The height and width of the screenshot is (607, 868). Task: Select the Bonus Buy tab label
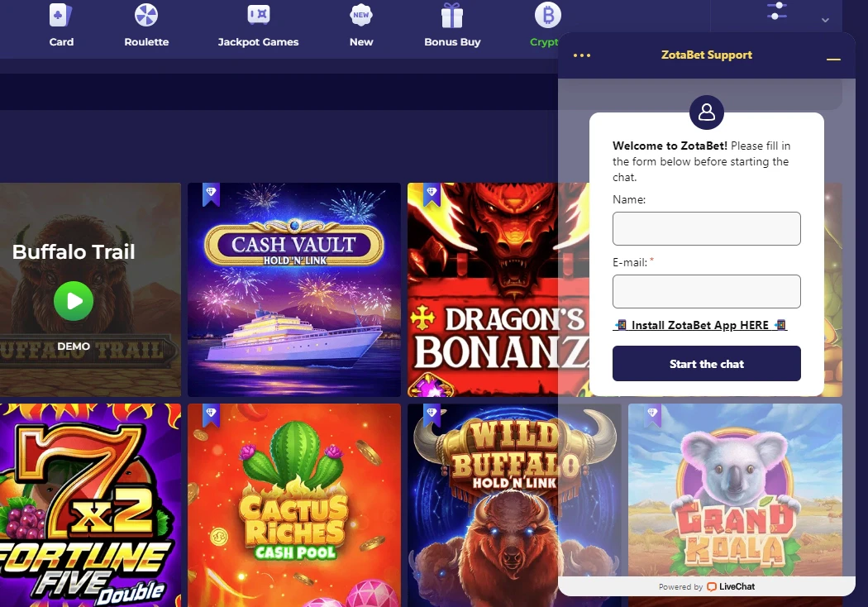click(452, 42)
